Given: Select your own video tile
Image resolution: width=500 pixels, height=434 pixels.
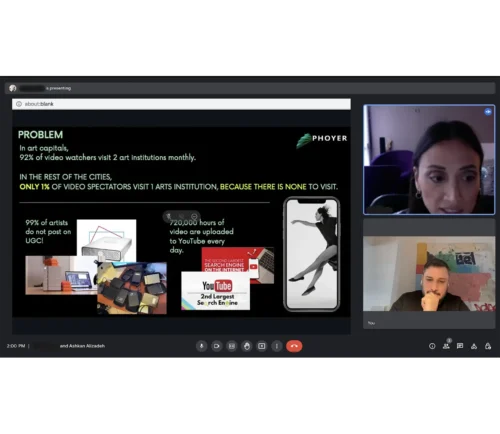Looking at the screenshot, I should pos(429,282).
